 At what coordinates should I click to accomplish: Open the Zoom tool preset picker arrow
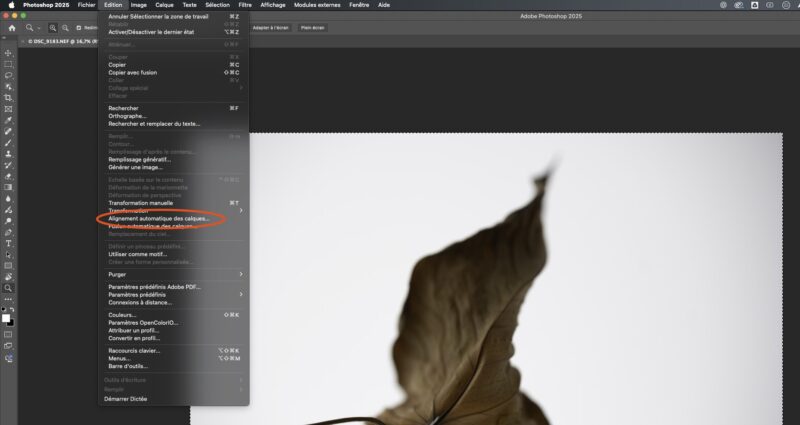coord(38,28)
